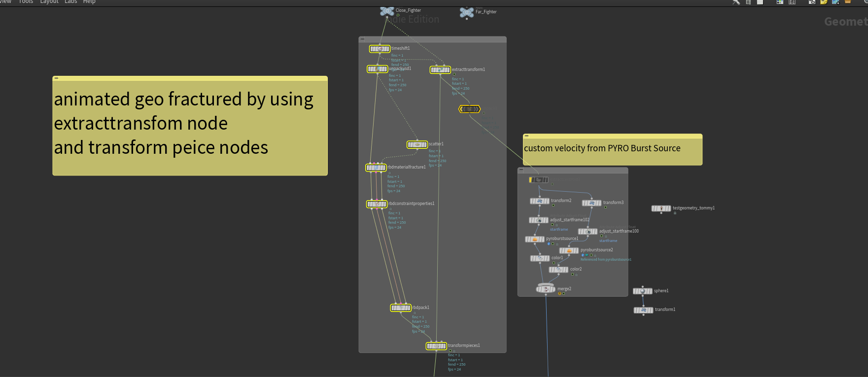Collapse the fracture network box
868x377 pixels.
[x=362, y=38]
